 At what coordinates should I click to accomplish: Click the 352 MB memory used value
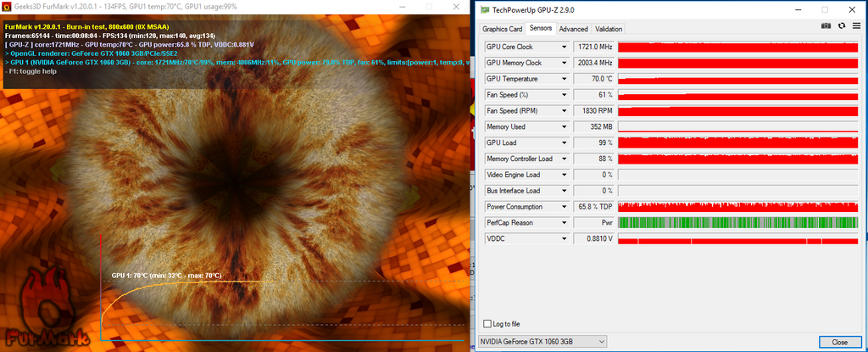594,127
